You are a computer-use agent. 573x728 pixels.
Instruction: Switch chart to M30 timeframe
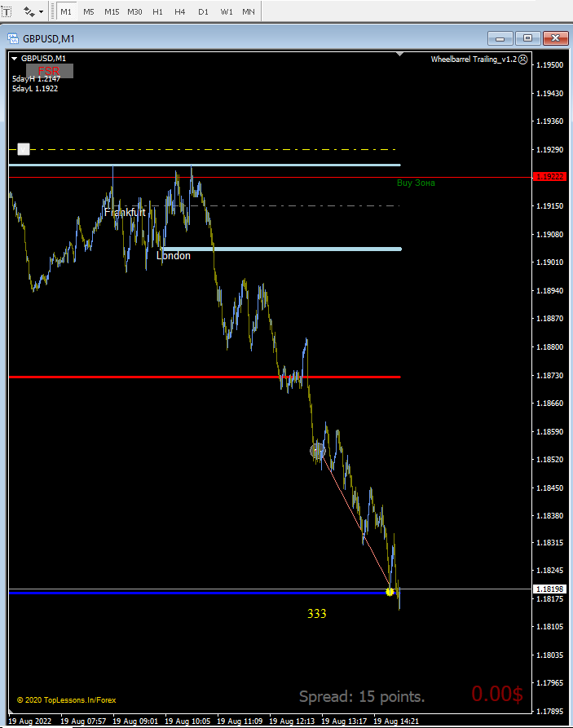(134, 11)
